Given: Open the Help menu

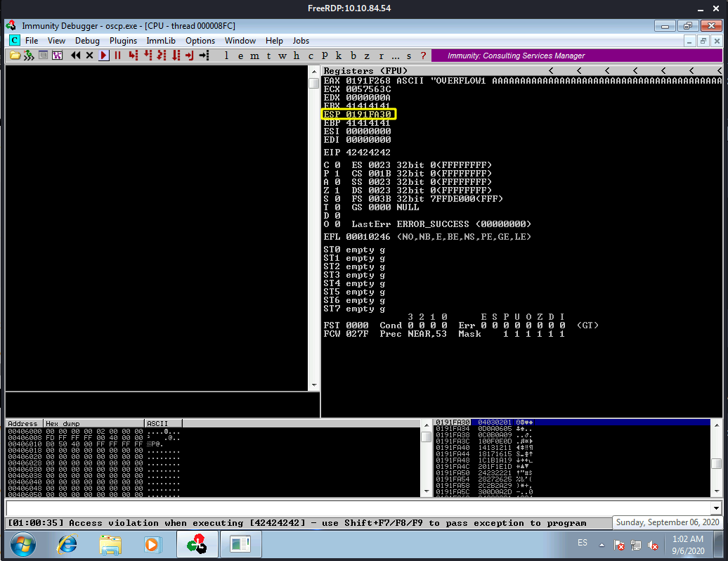Looking at the screenshot, I should click(274, 40).
